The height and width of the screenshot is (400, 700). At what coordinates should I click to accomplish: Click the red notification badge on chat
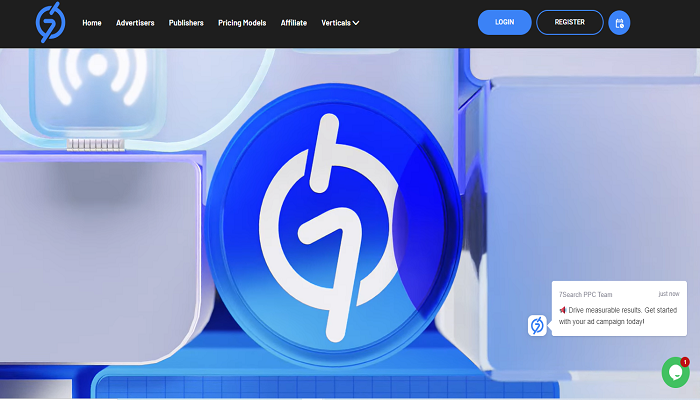tap(684, 362)
